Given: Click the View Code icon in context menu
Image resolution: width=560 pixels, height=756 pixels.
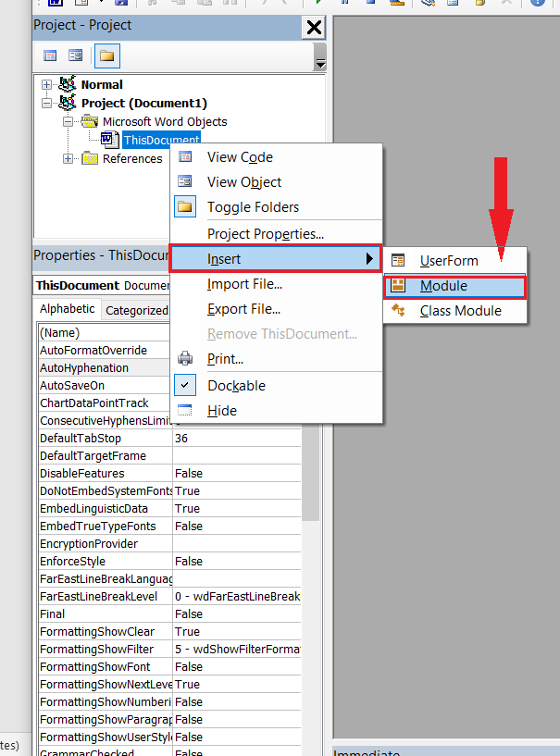Looking at the screenshot, I should point(185,157).
